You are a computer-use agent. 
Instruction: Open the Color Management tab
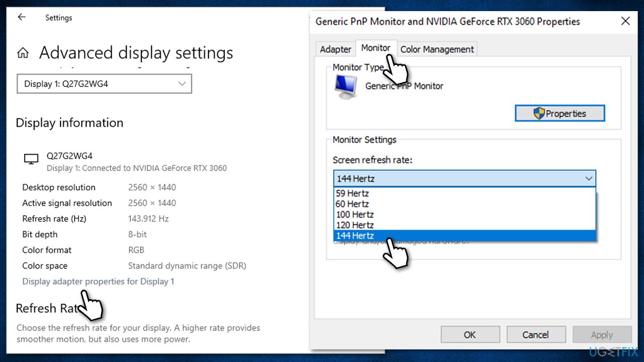click(437, 49)
